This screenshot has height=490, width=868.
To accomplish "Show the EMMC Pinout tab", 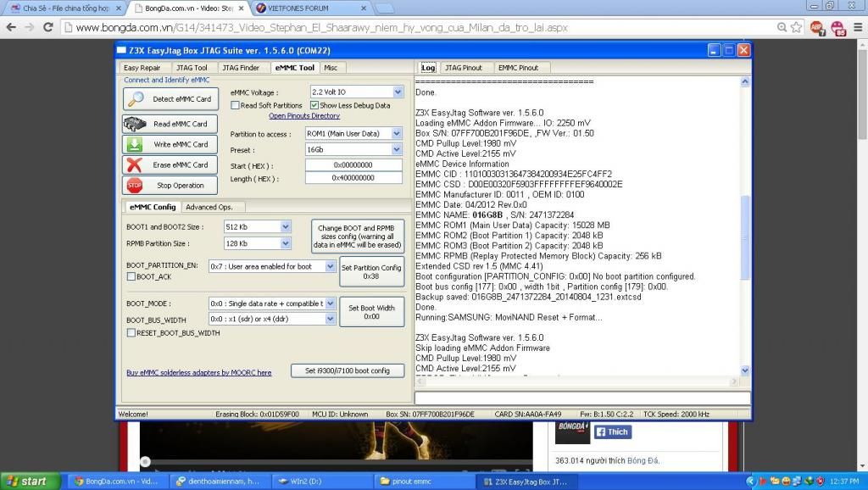I will click(x=518, y=68).
